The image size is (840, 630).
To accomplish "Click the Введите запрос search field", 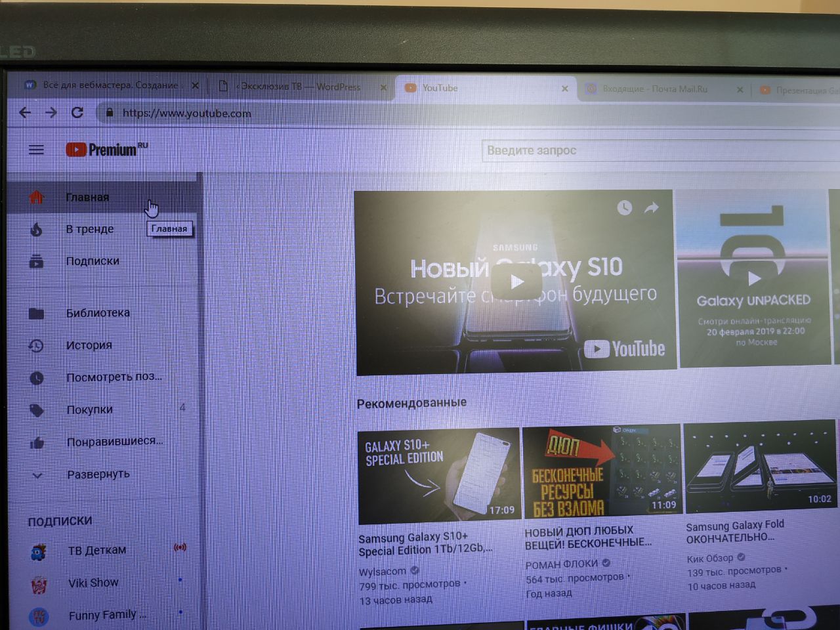I will point(661,150).
